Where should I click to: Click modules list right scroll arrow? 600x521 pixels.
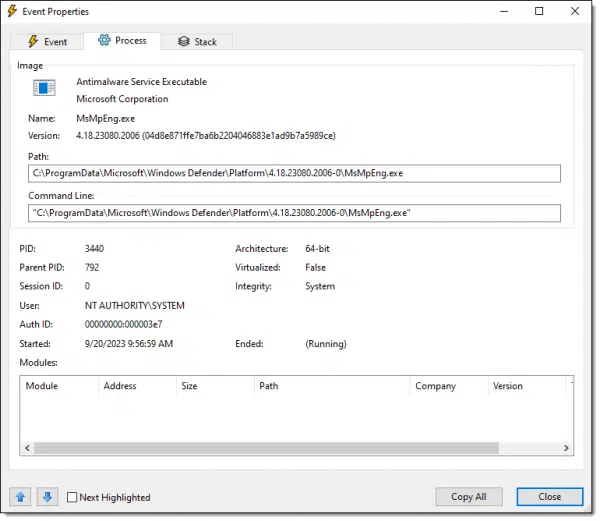tap(566, 448)
